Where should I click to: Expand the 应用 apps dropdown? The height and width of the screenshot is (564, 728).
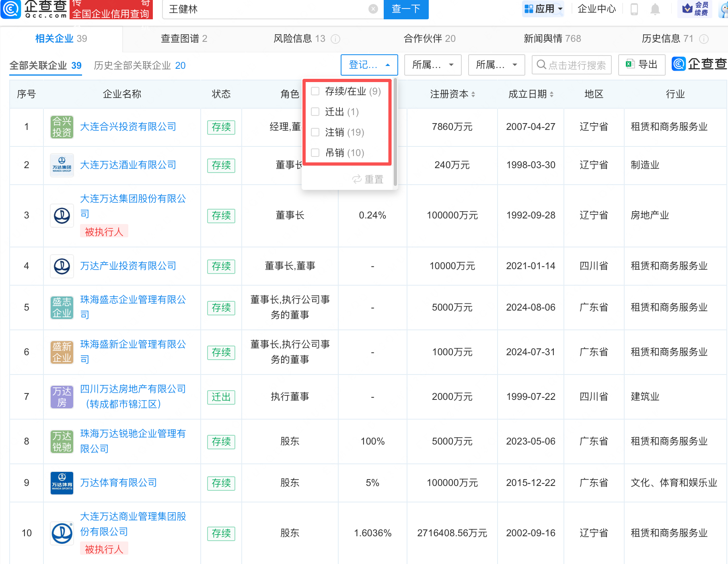coord(543,9)
